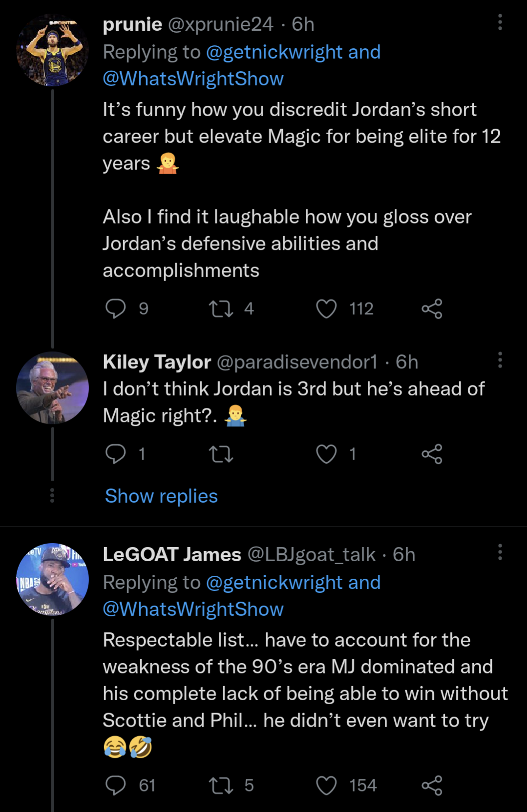
Task: Like Kiley Taylor's tweet
Action: tap(326, 454)
